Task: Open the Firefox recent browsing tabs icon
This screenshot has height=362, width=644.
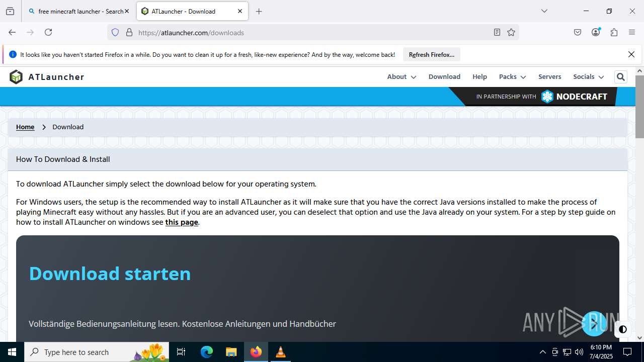Action: pos(10,11)
